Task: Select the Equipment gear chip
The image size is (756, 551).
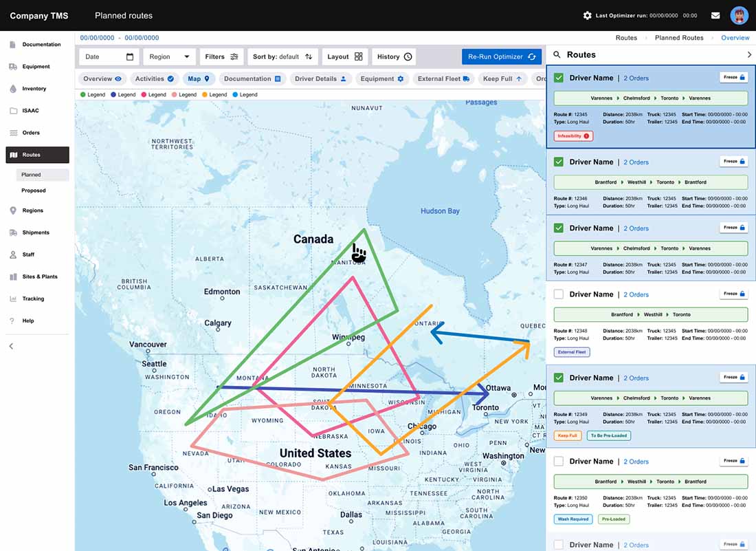Action: click(382, 78)
